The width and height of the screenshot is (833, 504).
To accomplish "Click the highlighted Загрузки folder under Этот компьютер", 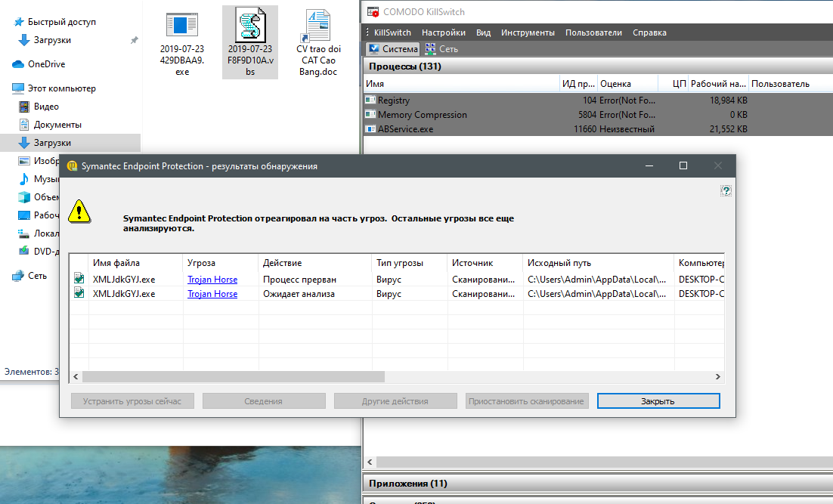I will pos(70,142).
